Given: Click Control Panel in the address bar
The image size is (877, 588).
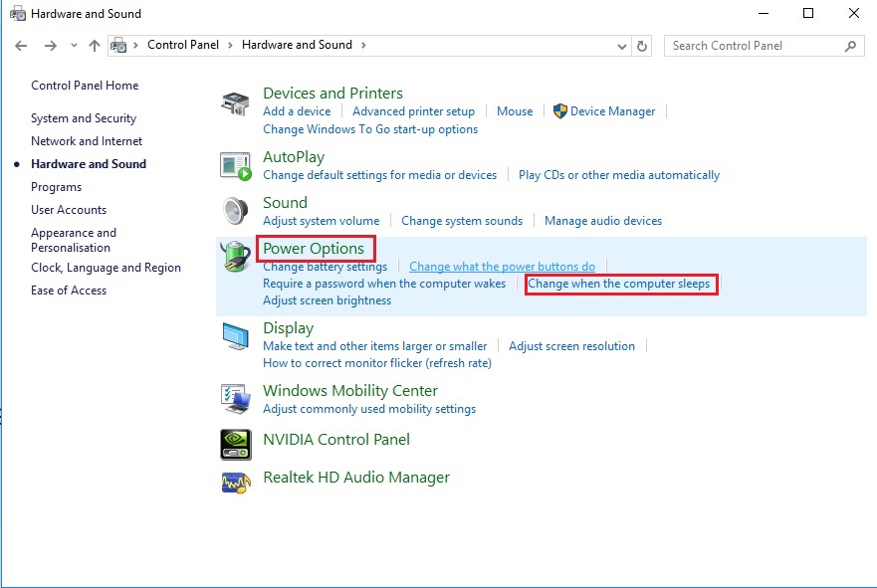Looking at the screenshot, I should point(183,45).
